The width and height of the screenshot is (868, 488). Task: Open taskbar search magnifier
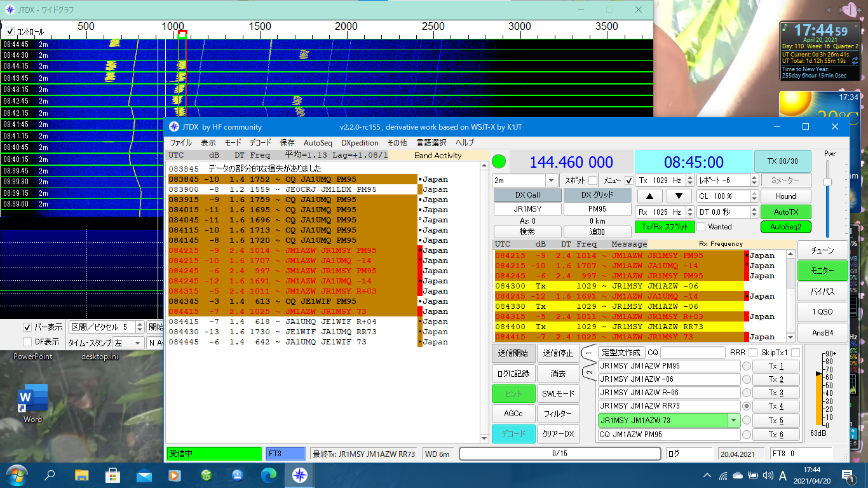click(49, 475)
